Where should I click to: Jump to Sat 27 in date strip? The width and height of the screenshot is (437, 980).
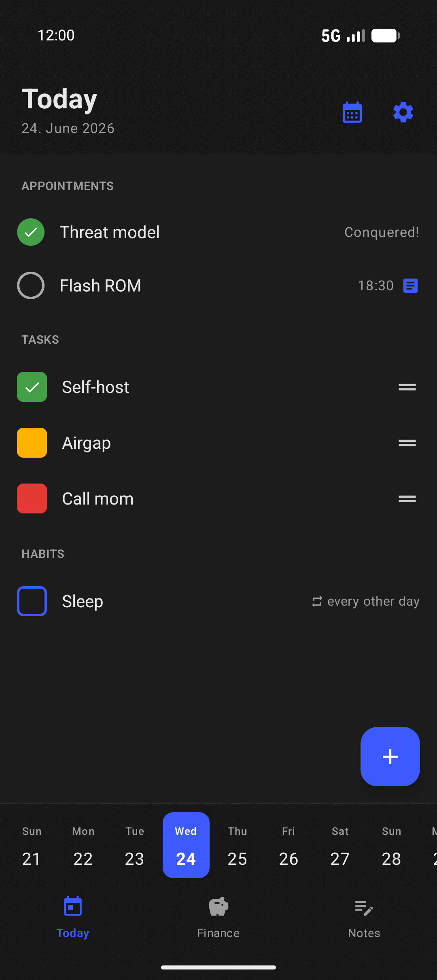pos(340,845)
